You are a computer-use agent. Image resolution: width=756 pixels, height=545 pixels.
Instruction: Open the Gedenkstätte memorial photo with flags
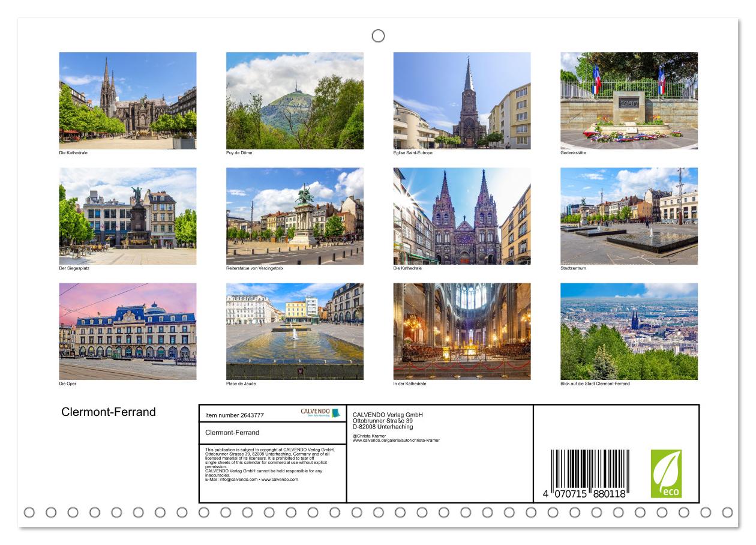click(629, 101)
